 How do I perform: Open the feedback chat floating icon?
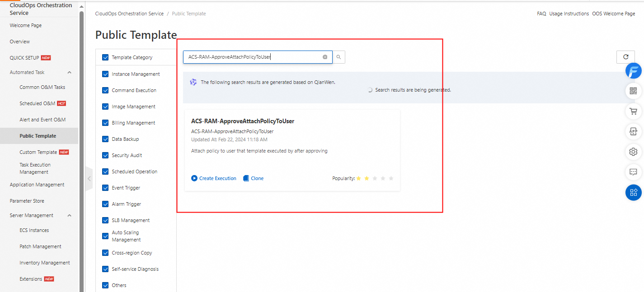[x=633, y=172]
